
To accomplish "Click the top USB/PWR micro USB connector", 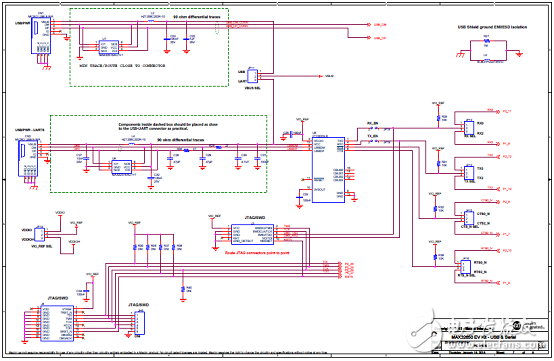I will [x=41, y=36].
